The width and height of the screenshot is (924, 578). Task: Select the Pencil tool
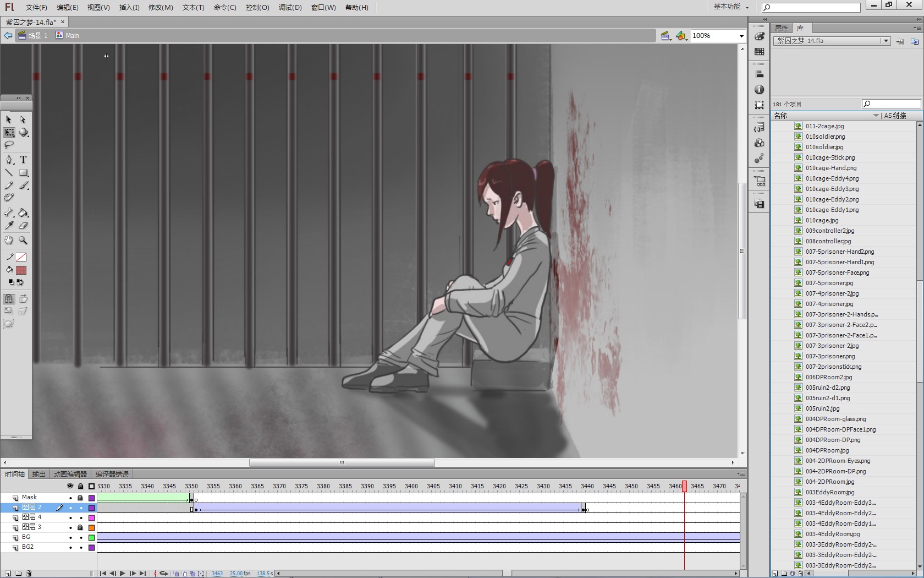point(9,186)
